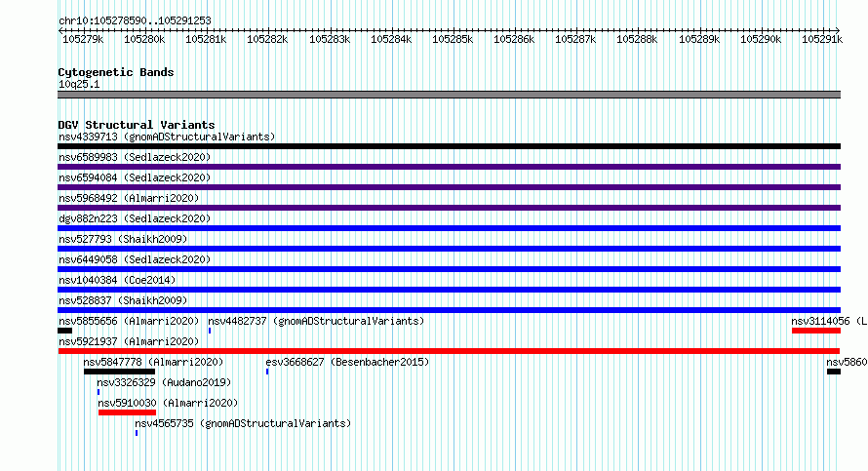868x471 pixels.
Task: Click the 10q25.1 band label
Action: [79, 84]
